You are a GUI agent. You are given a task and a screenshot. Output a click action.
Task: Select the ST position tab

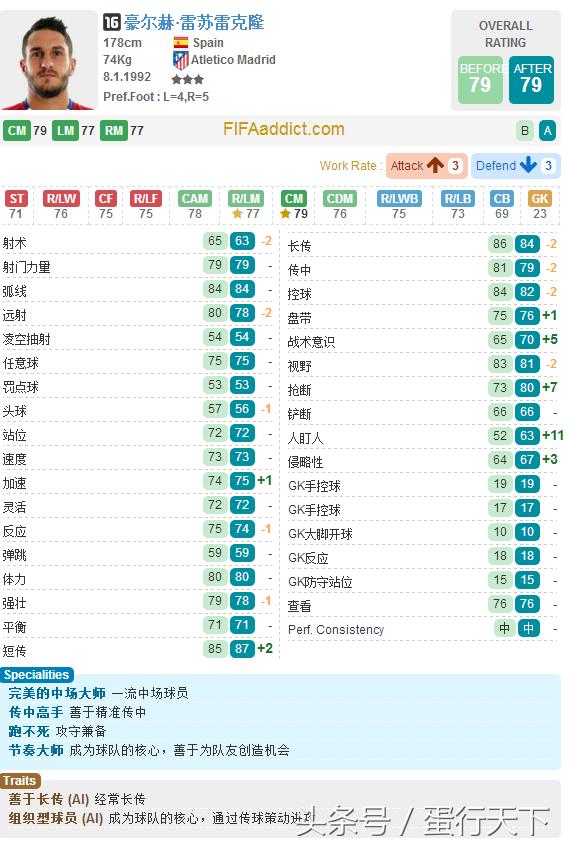click(x=16, y=199)
